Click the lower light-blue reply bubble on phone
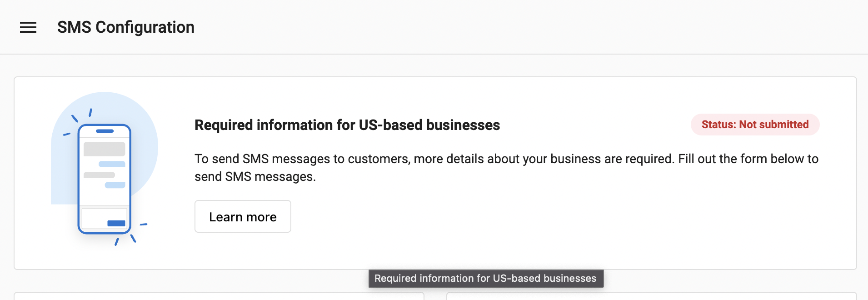 pos(115,185)
